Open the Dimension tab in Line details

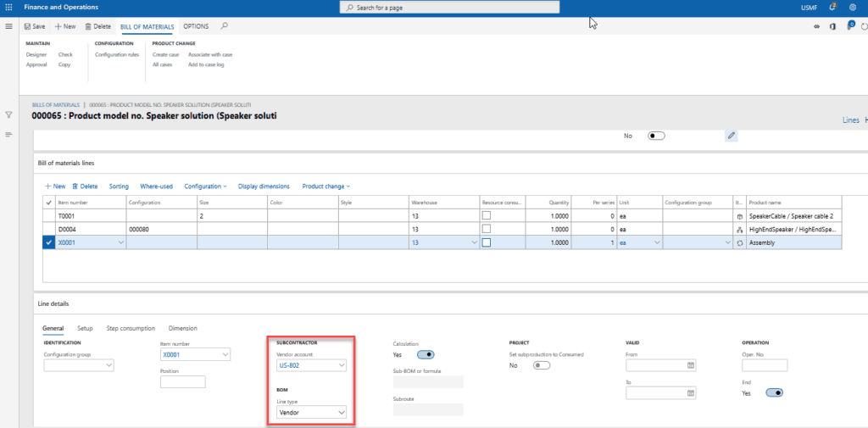tap(183, 328)
